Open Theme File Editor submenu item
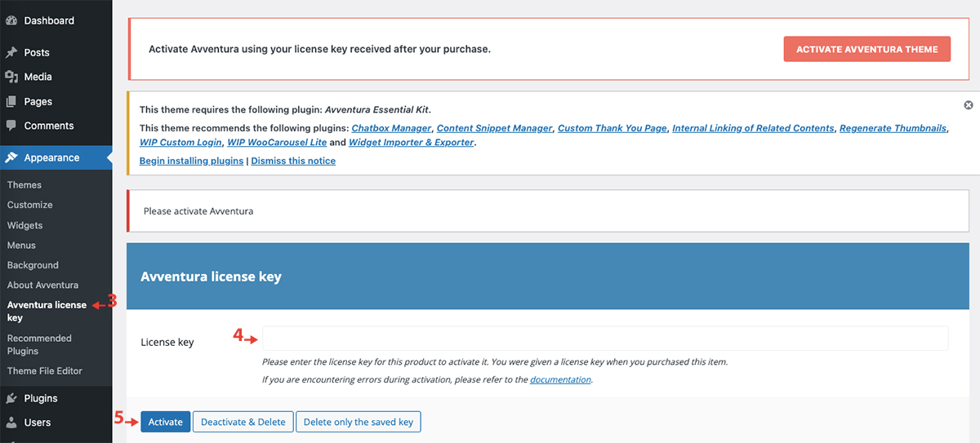 45,370
